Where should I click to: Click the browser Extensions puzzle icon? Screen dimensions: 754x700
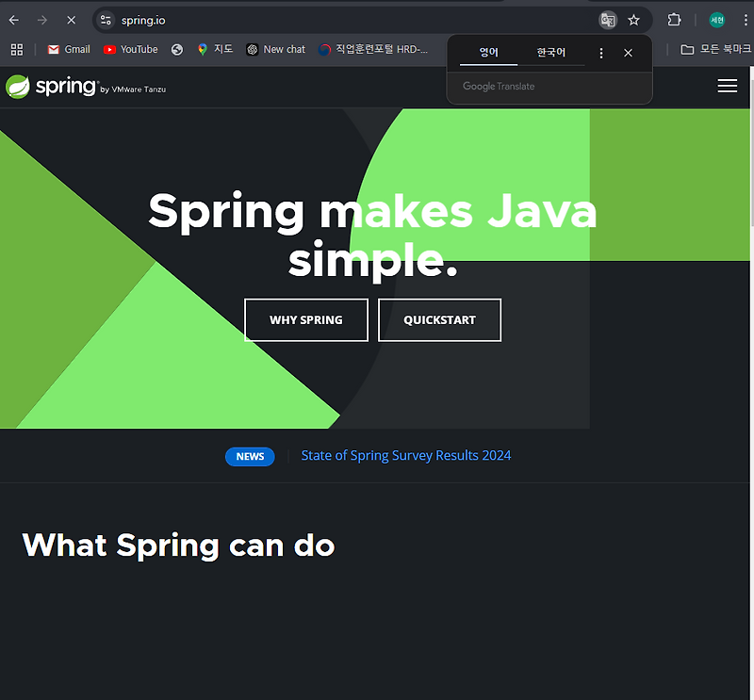[x=674, y=19]
